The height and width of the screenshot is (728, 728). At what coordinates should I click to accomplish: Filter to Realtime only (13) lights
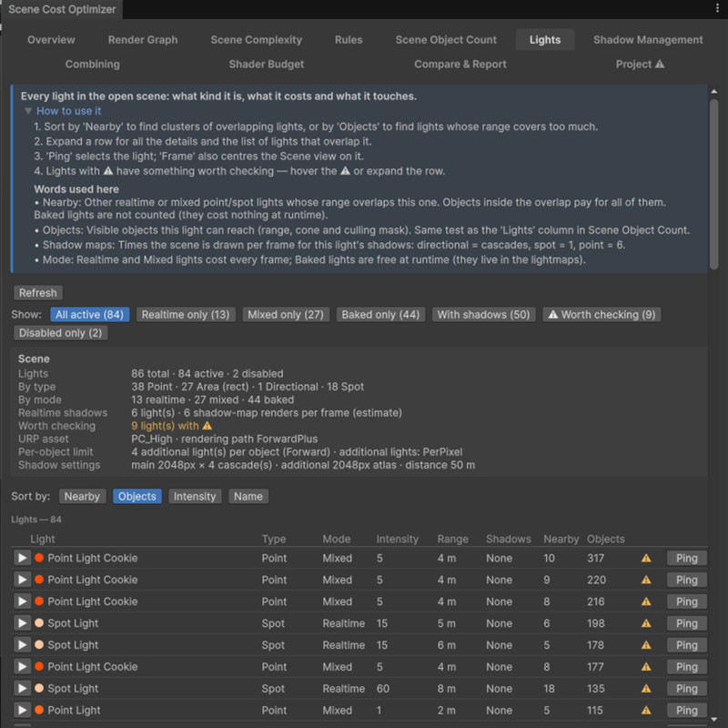pyautogui.click(x=186, y=315)
